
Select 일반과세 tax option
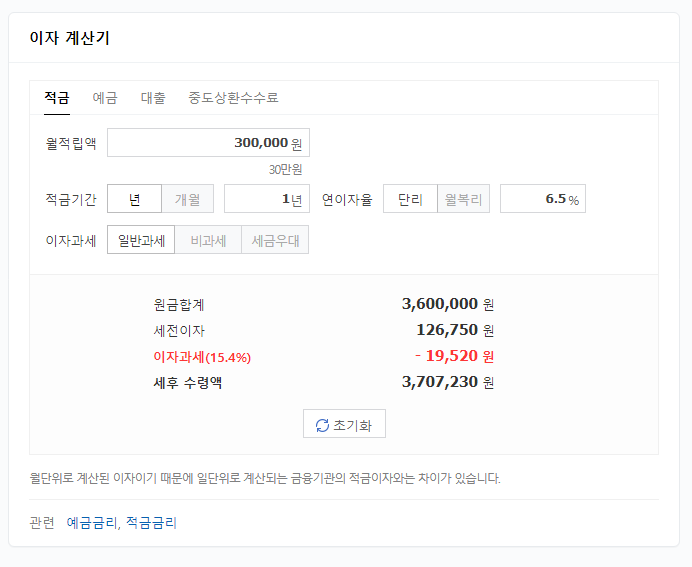point(141,240)
